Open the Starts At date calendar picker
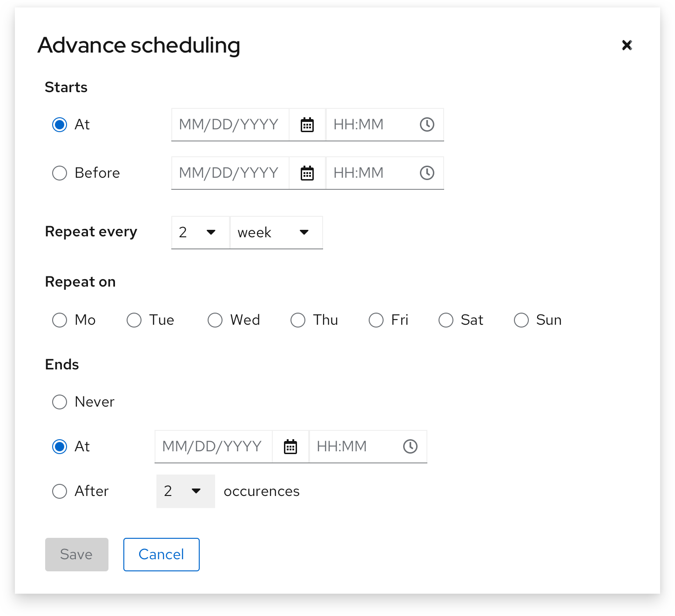 307,124
